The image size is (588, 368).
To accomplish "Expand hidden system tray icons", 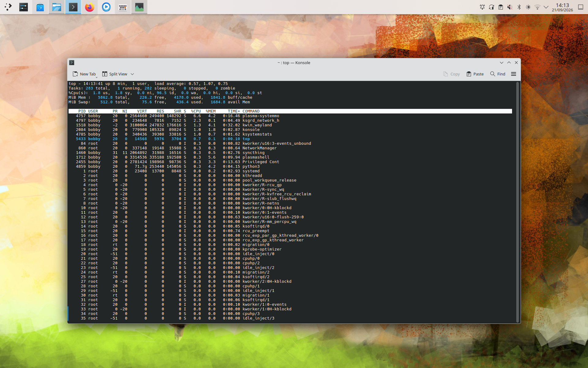I will click(546, 7).
